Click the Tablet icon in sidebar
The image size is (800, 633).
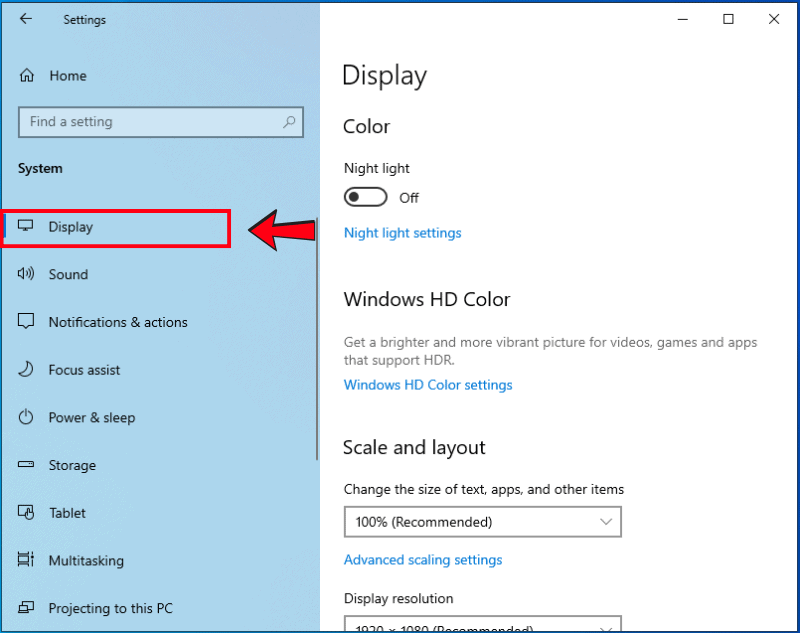27,513
